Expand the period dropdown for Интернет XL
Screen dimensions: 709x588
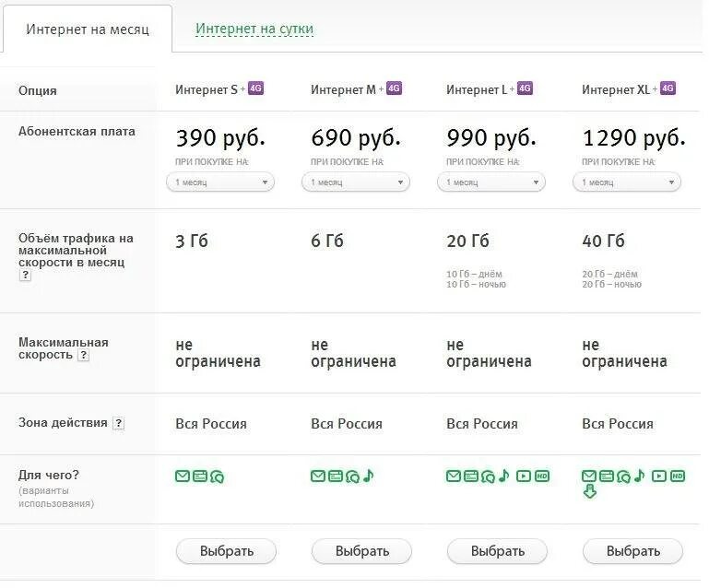click(627, 182)
